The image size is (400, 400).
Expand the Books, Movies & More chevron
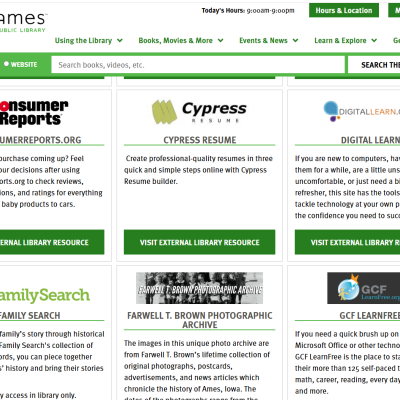(220, 41)
